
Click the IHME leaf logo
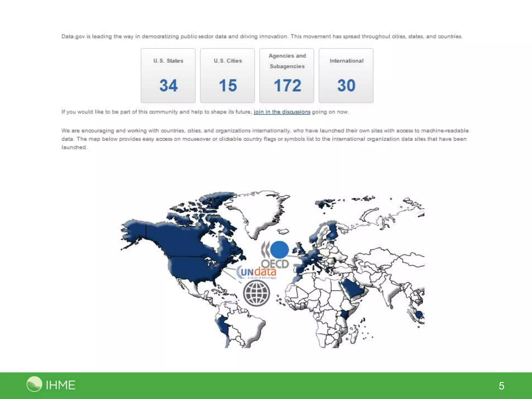pos(34,384)
